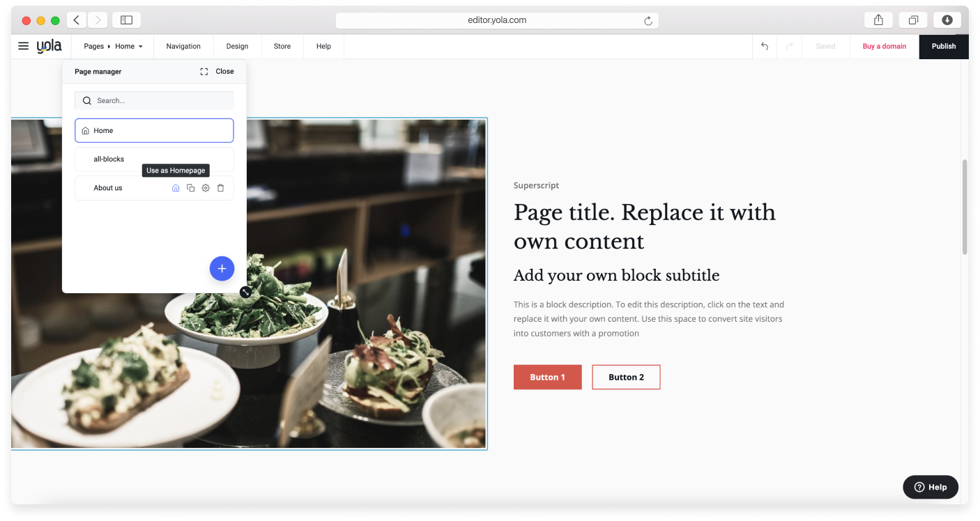Open the Store menu
Screen dimensions: 980x521
(282, 46)
